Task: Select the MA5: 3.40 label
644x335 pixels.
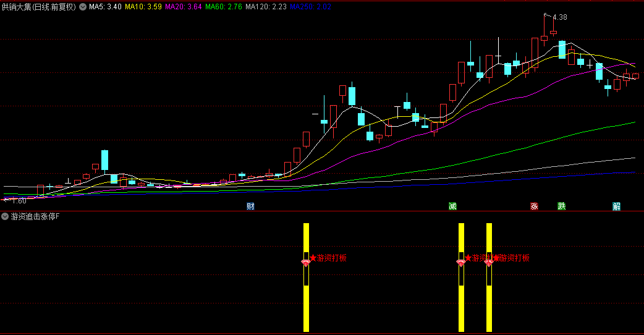Action: (x=105, y=7)
